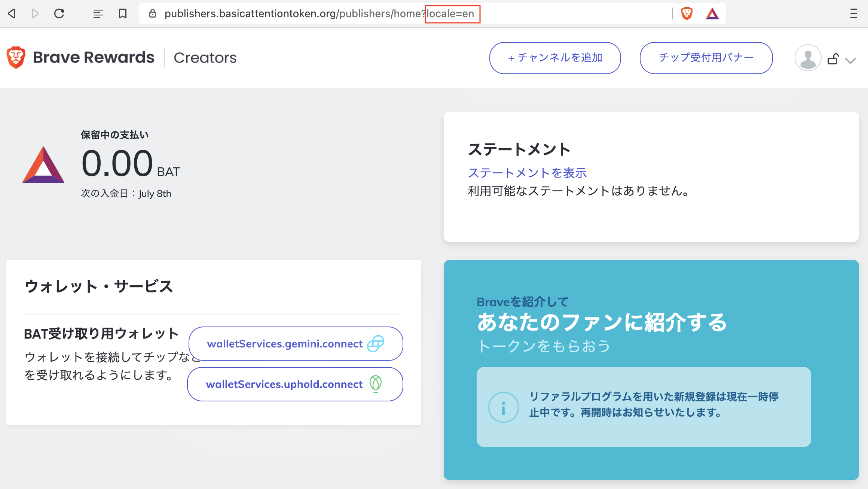Click the あなたのファンに紹介する heading
Image resolution: width=868 pixels, height=489 pixels.
click(x=602, y=322)
